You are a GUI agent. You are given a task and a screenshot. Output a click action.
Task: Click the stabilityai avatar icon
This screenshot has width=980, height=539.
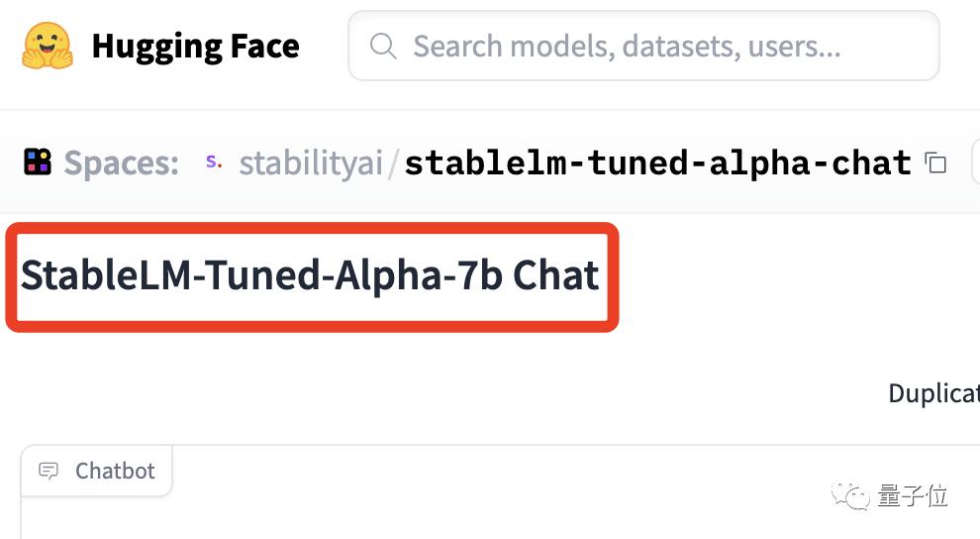214,162
